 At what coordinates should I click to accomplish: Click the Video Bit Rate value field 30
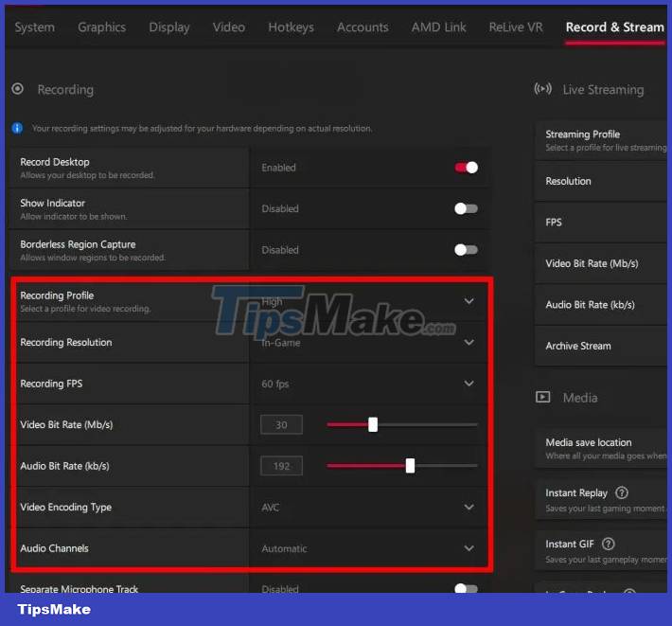(281, 424)
